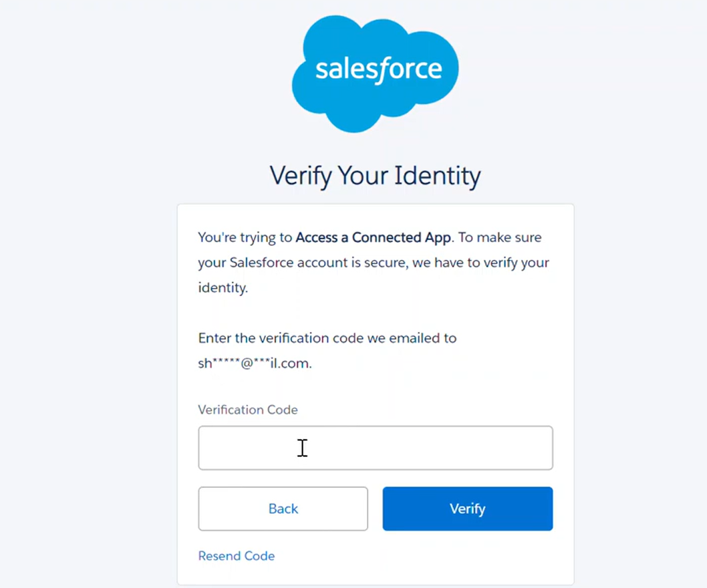Image resolution: width=707 pixels, height=588 pixels.
Task: Click the I-beam cursor inside the code box
Action: tap(302, 448)
